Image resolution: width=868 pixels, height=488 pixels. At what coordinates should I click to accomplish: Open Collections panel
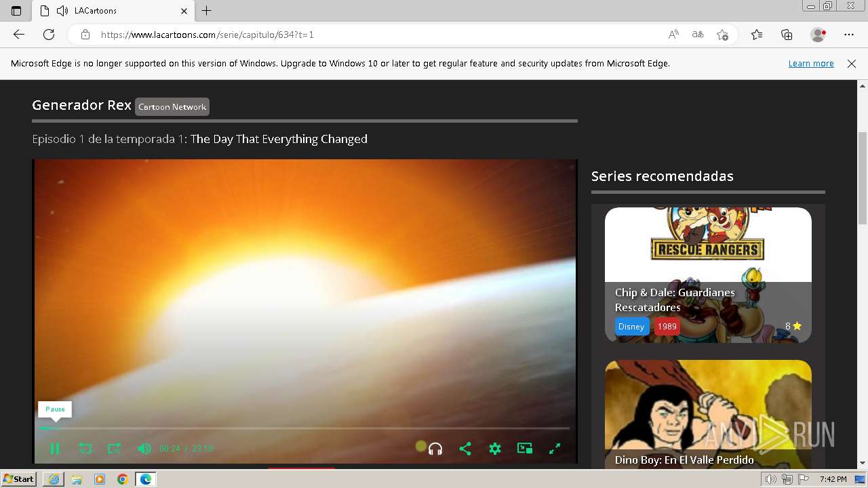point(787,35)
